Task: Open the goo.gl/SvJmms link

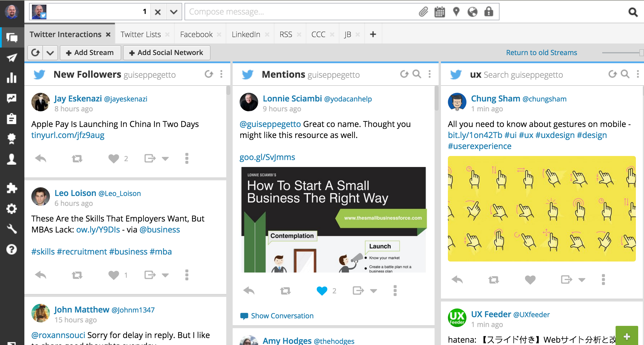Action: (267, 157)
